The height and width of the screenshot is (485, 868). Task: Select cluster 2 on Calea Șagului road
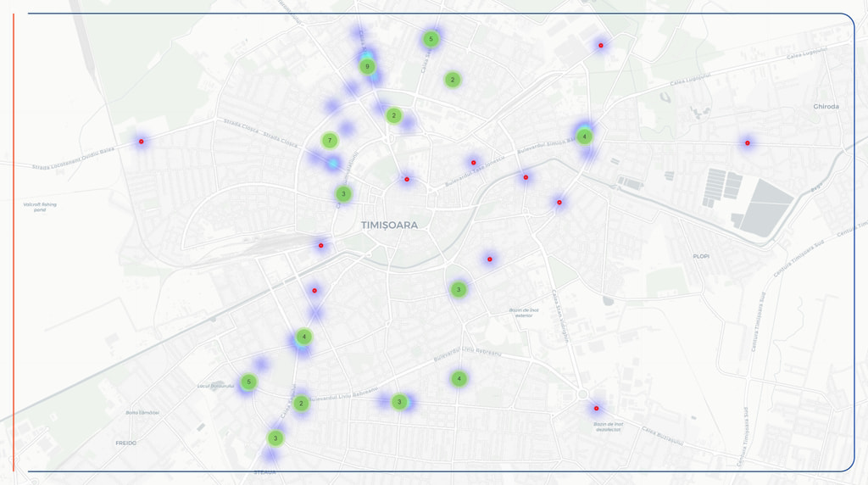[x=301, y=404]
